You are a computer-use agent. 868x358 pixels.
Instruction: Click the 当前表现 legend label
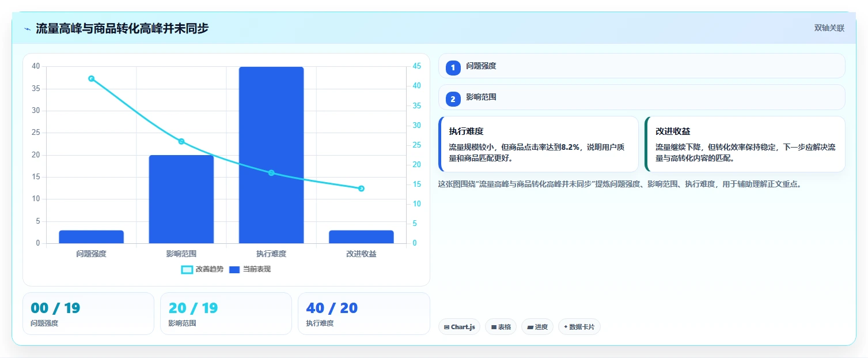point(256,269)
